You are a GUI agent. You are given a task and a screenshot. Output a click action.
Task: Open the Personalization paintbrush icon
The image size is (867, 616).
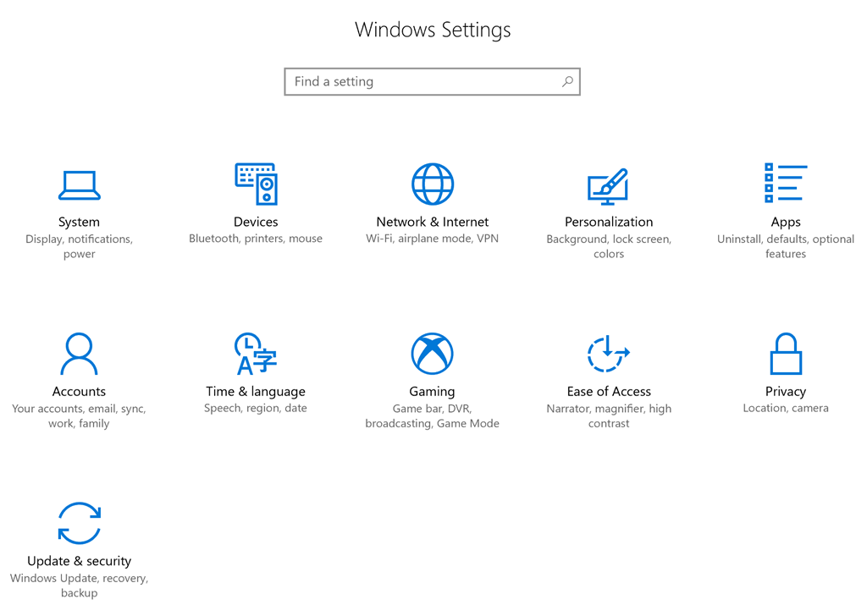click(608, 186)
